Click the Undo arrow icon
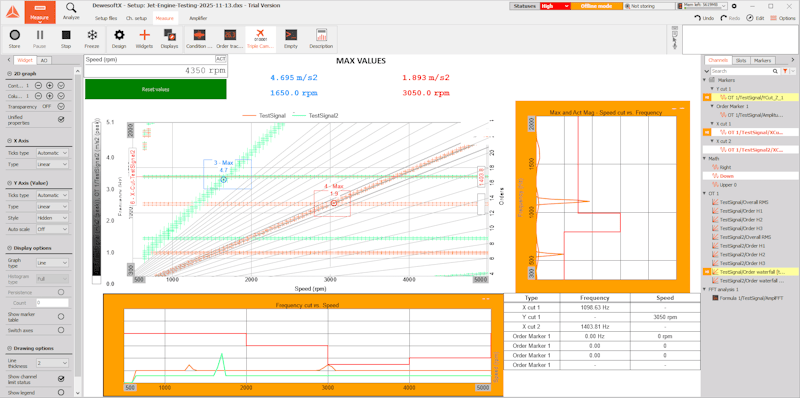The width and height of the screenshot is (800, 398). pos(697,18)
